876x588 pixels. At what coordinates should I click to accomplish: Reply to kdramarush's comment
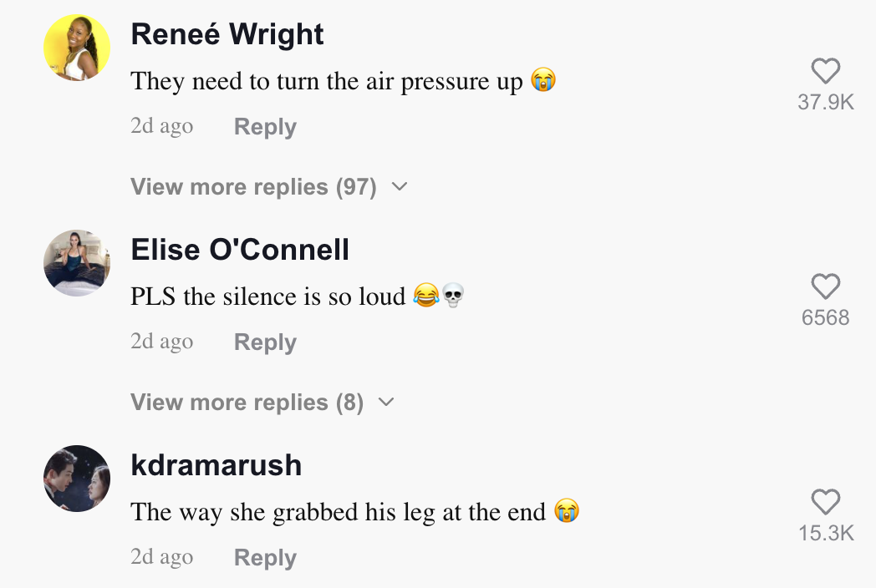pos(265,558)
